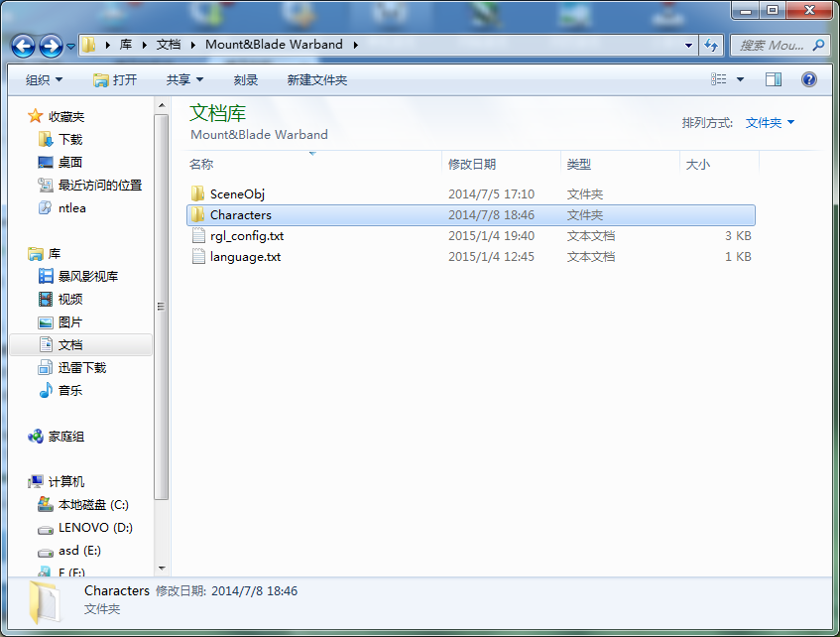Open 桌面 in favorites
This screenshot has width=840, height=637.
point(70,162)
